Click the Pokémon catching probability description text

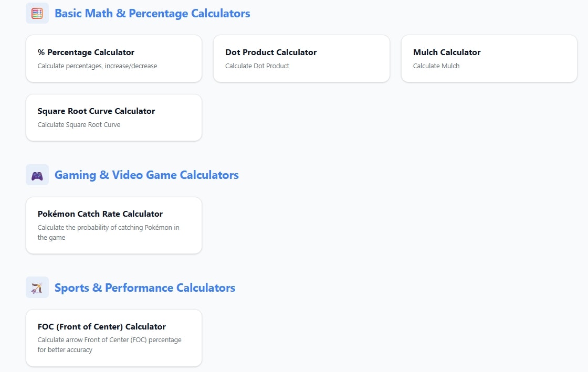[109, 232]
